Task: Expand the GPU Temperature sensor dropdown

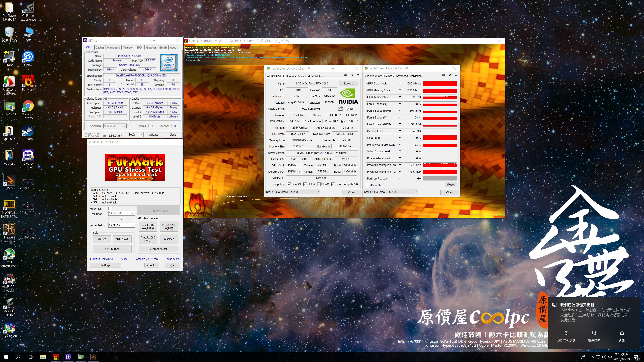Action: click(400, 97)
